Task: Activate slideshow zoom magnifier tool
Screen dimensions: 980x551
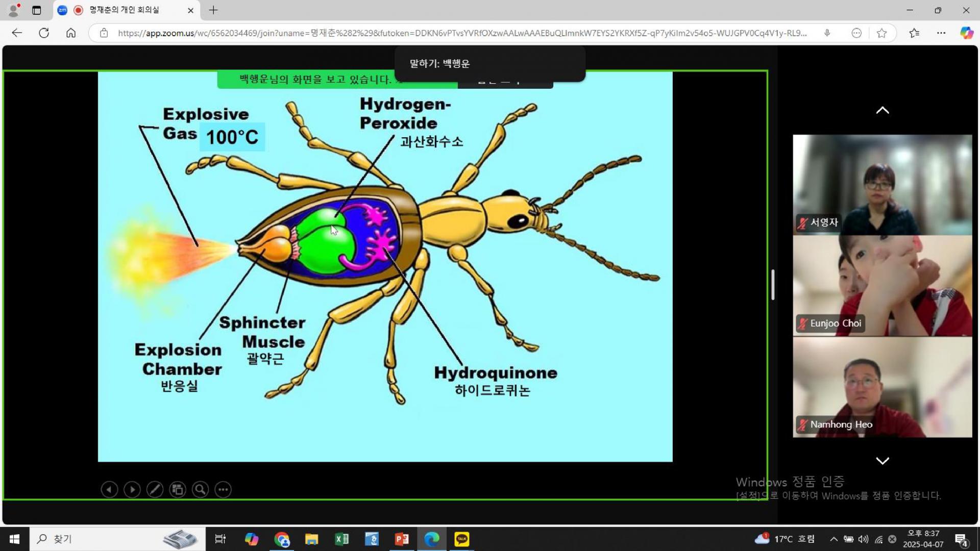Action: pyautogui.click(x=200, y=490)
